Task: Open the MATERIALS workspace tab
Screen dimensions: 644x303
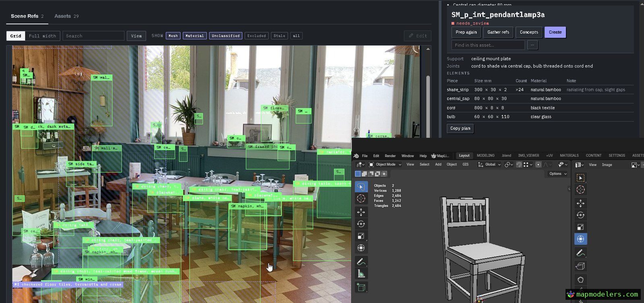Action: coord(569,156)
